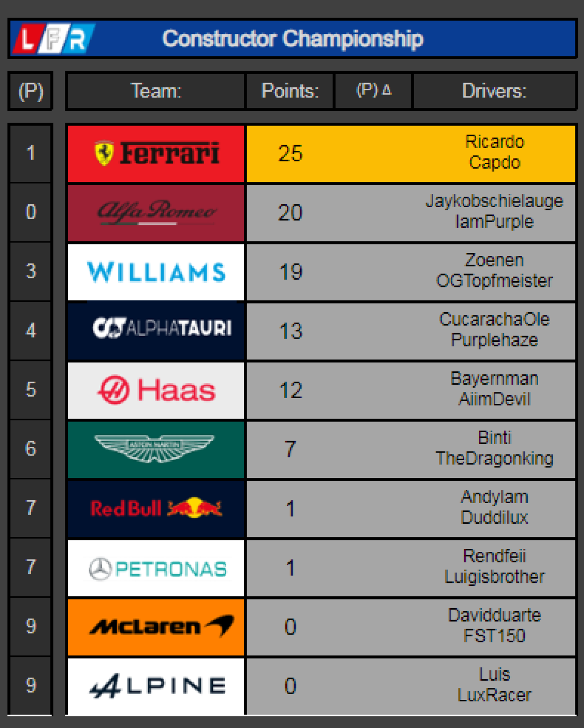Sort by the Points column header
The height and width of the screenshot is (728, 584).
click(290, 91)
